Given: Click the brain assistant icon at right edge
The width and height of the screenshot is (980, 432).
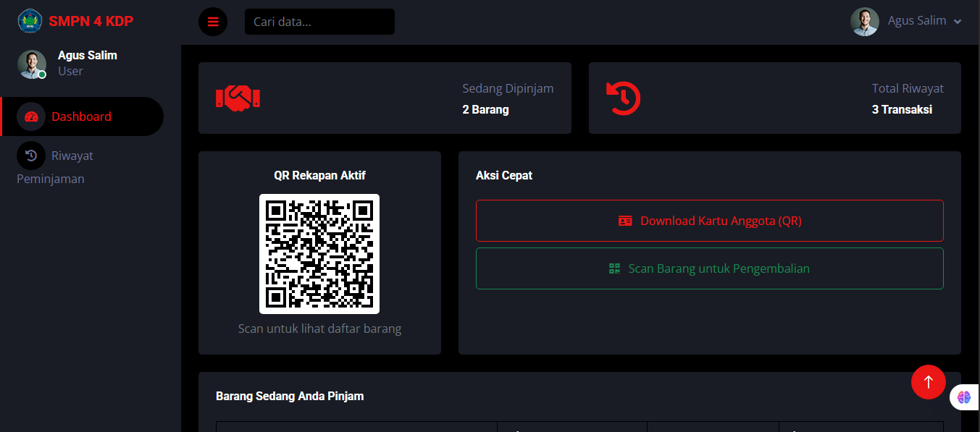Looking at the screenshot, I should pos(963,397).
